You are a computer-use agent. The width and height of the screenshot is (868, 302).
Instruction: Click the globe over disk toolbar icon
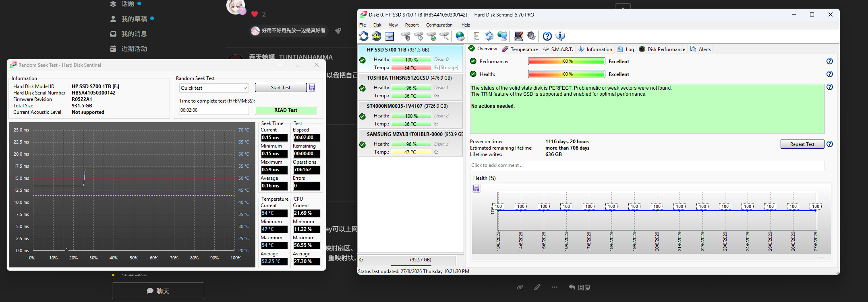(x=460, y=36)
